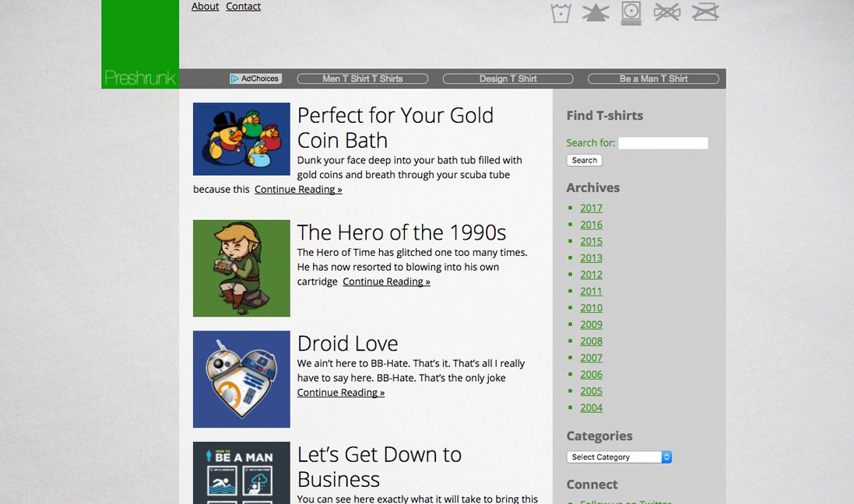Open the BB-8 and R2-D2 heart thumbnail
Screen dimensions: 854x504
(x=241, y=380)
